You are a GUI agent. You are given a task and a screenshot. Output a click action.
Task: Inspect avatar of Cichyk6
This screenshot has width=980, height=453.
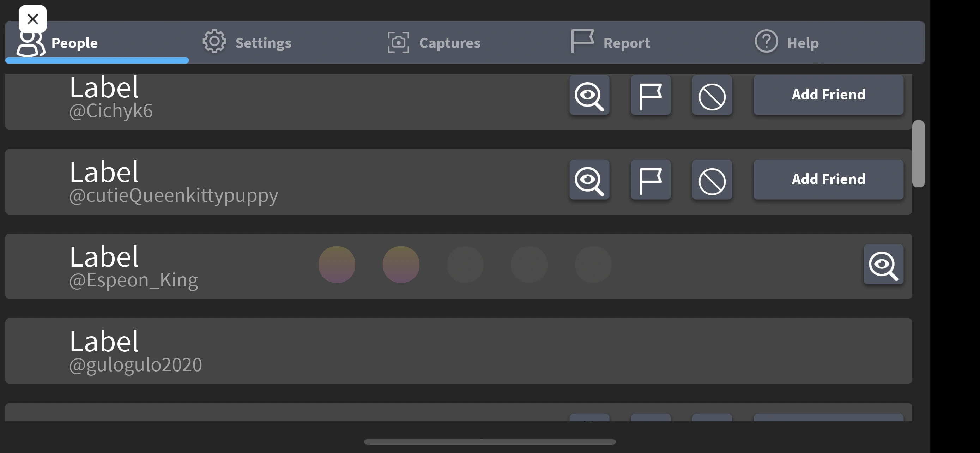click(589, 95)
